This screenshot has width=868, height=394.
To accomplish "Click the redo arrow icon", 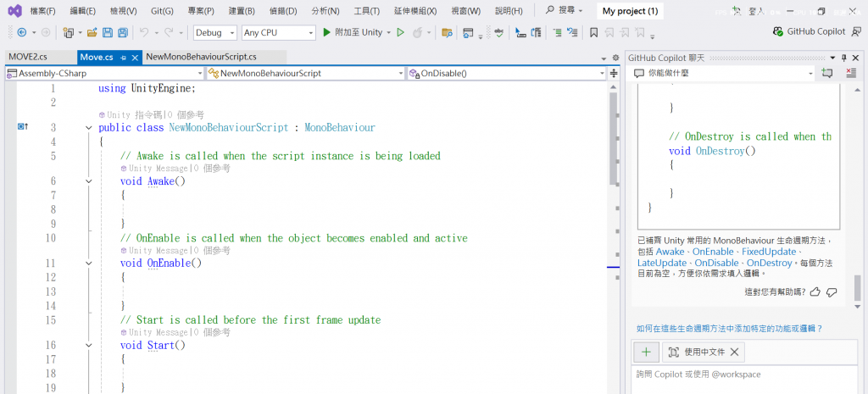I will [x=169, y=33].
